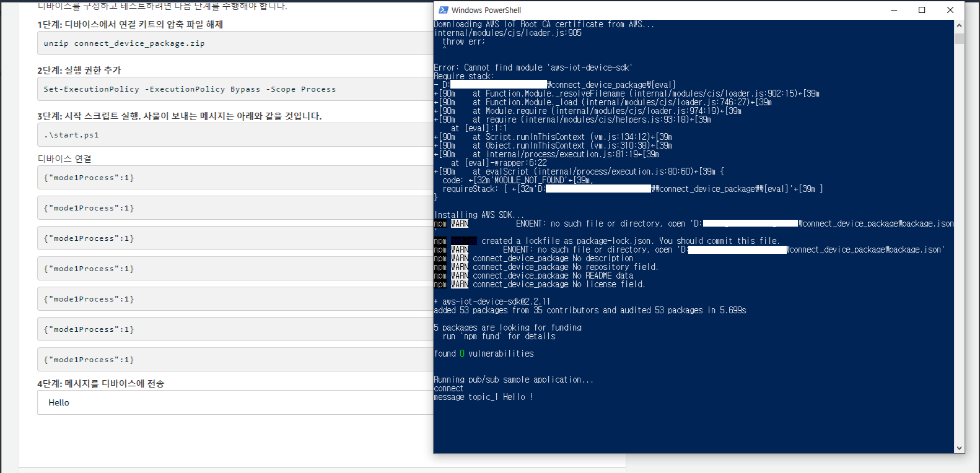
Task: Click the Windows PowerShell window title text
Action: (486, 10)
